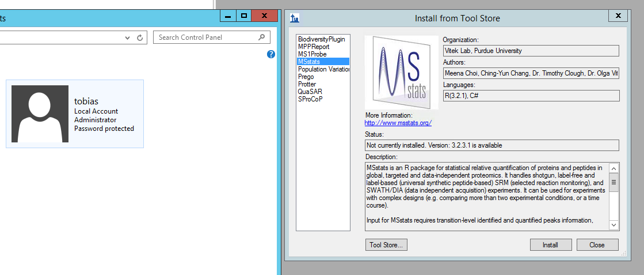Open the msstats.org More Information link
The width and height of the screenshot is (644, 275).
tap(398, 123)
